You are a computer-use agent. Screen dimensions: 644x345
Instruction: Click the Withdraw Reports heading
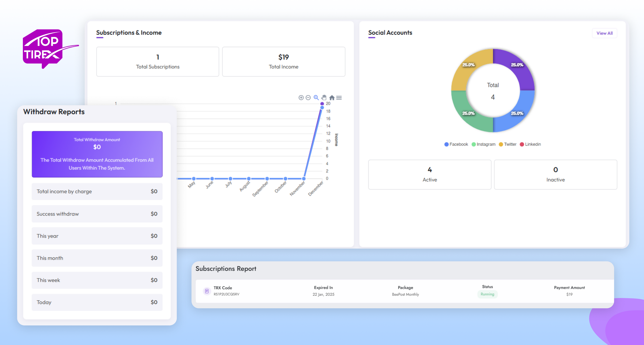coord(54,112)
